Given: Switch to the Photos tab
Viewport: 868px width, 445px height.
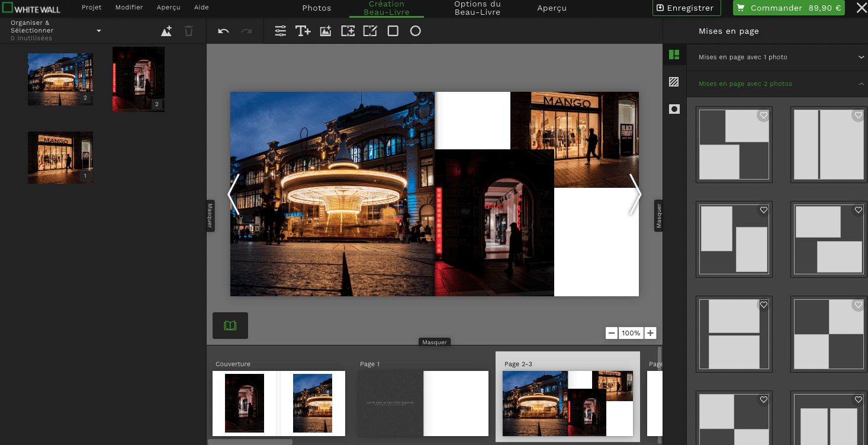Looking at the screenshot, I should [x=317, y=8].
